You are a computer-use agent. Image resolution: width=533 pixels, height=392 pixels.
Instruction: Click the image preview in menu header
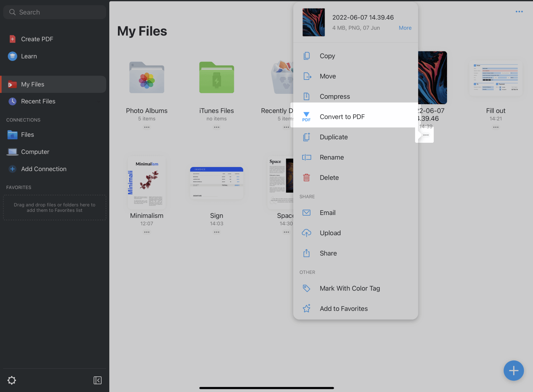tap(313, 22)
